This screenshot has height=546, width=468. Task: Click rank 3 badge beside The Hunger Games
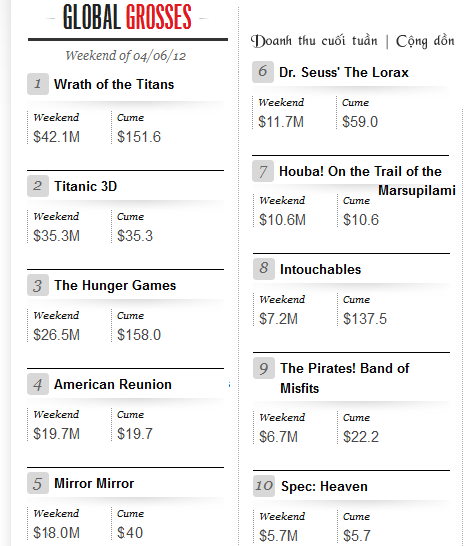(x=38, y=285)
